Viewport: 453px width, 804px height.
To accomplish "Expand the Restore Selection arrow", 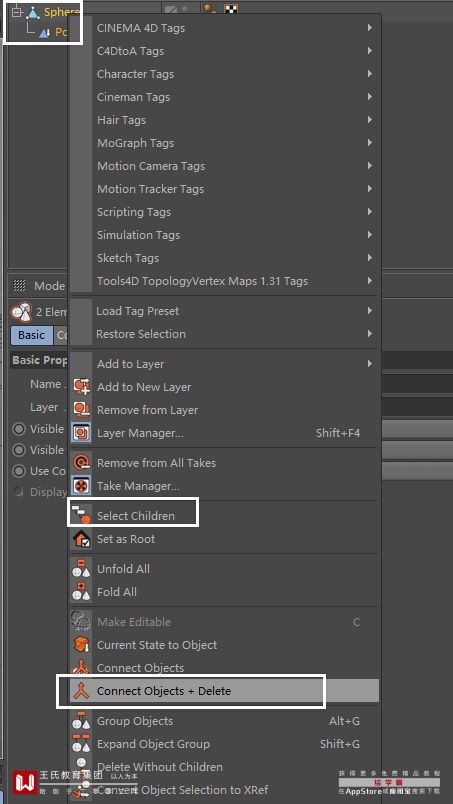I will 369,334.
